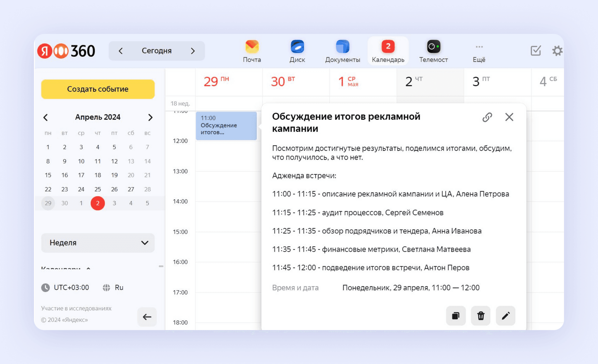Duplicate the event with copy icon
598x364 pixels.
456,316
